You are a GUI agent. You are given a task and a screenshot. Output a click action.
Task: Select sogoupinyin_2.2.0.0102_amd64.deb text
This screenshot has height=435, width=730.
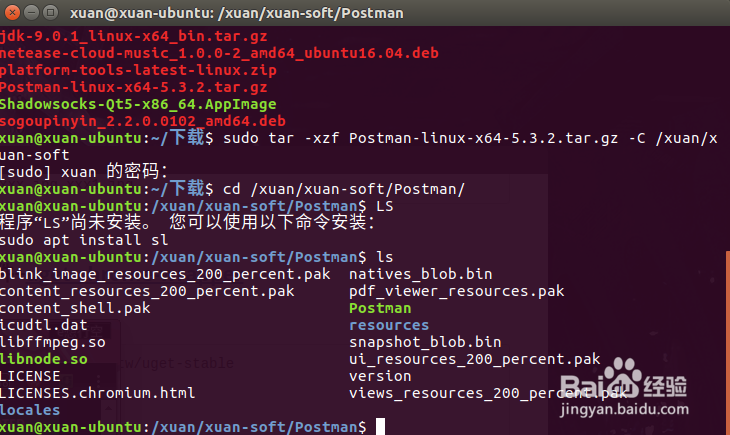point(142,121)
